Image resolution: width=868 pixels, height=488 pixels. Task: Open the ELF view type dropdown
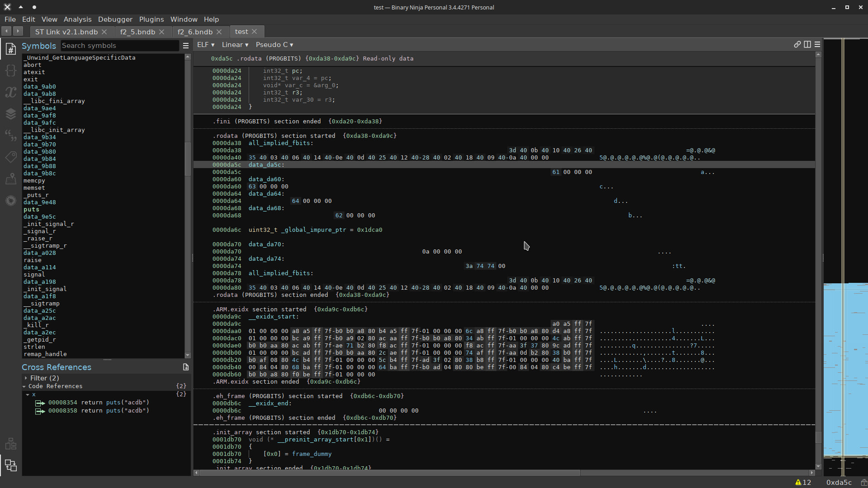[x=206, y=45]
